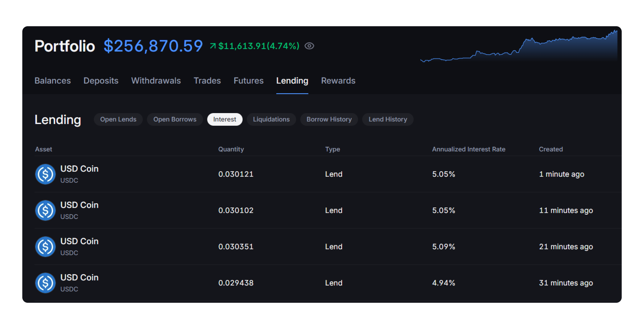The image size is (644, 329).
Task: Click the Annualized Interest Rate column header
Action: pyautogui.click(x=468, y=149)
